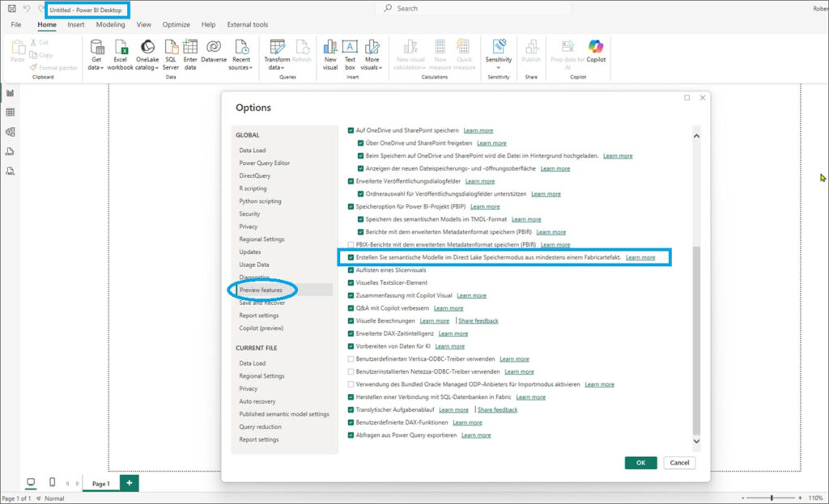Toggle the Direct Lake Speichermodus checkbox
Screen dimensions: 829x504
351,257
